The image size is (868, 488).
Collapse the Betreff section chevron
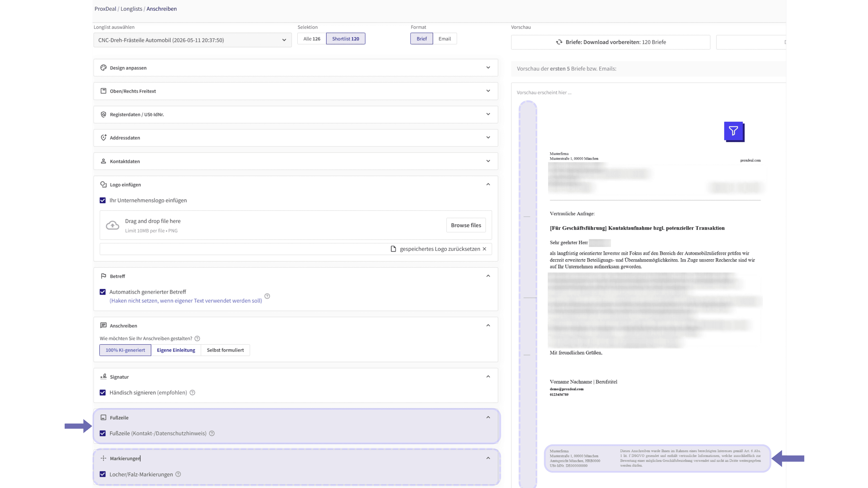point(488,276)
